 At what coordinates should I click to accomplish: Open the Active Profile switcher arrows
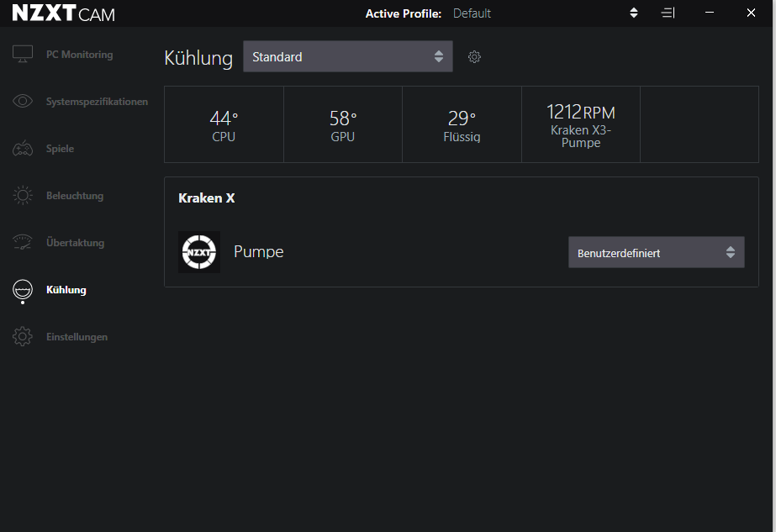[x=633, y=13]
